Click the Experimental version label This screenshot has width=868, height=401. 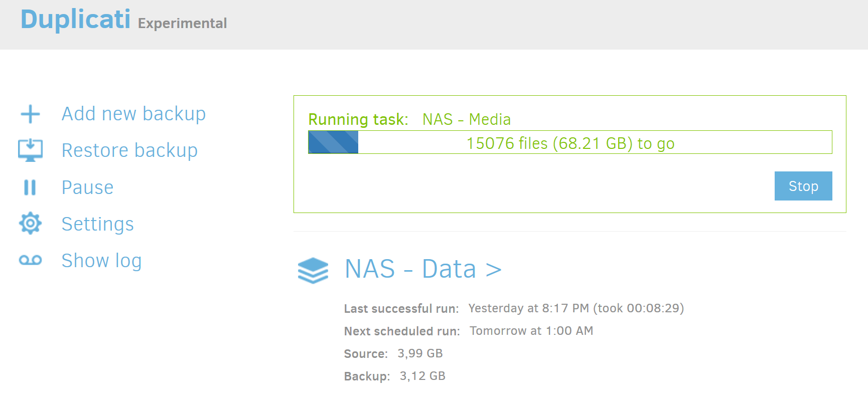point(182,23)
